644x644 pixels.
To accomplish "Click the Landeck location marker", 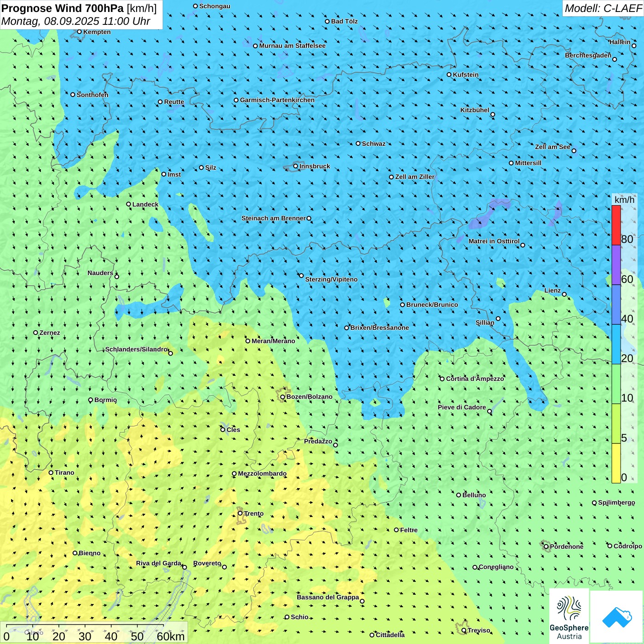I will click(x=128, y=204).
